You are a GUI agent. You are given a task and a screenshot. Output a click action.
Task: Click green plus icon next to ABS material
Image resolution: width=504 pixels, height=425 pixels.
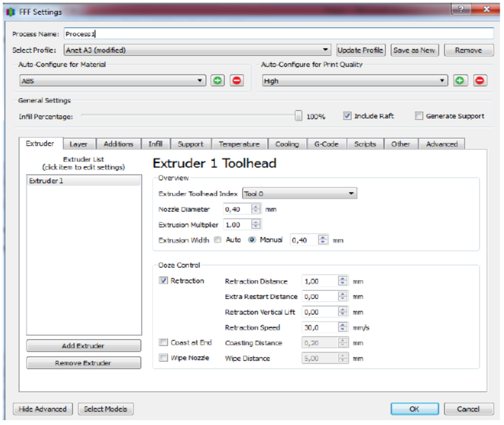pyautogui.click(x=217, y=81)
